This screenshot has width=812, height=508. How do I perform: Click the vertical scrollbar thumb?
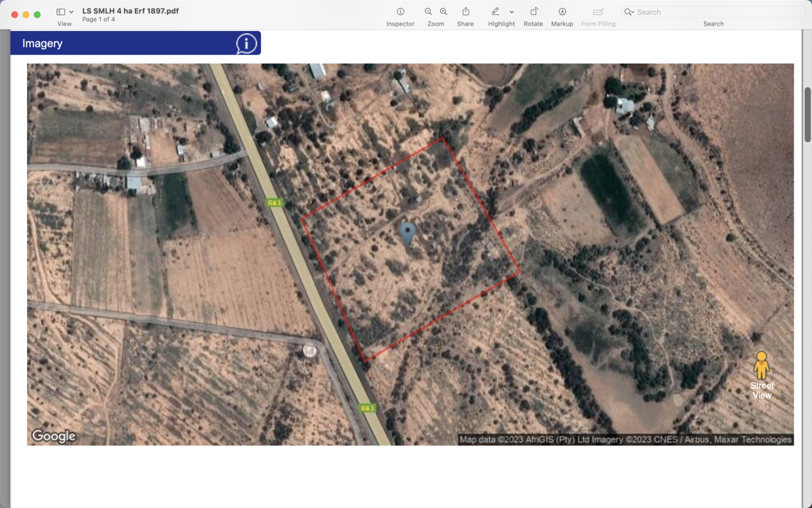[807, 114]
